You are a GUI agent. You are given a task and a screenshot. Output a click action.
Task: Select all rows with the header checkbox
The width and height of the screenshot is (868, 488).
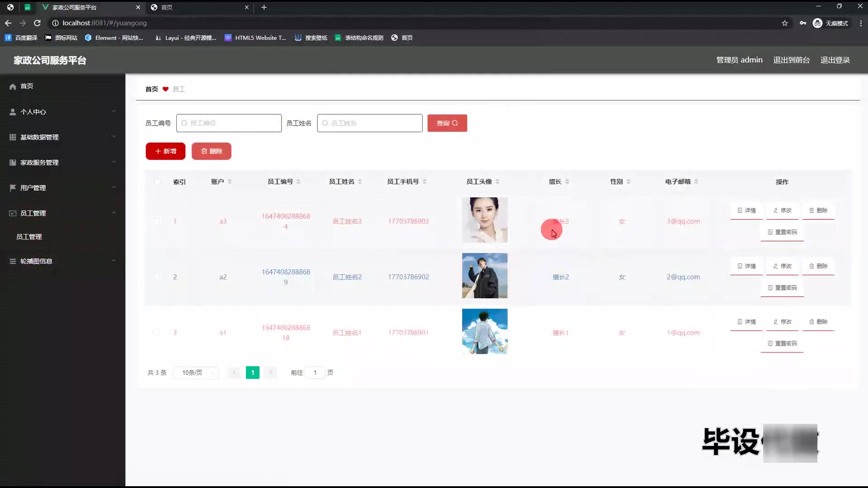[157, 182]
